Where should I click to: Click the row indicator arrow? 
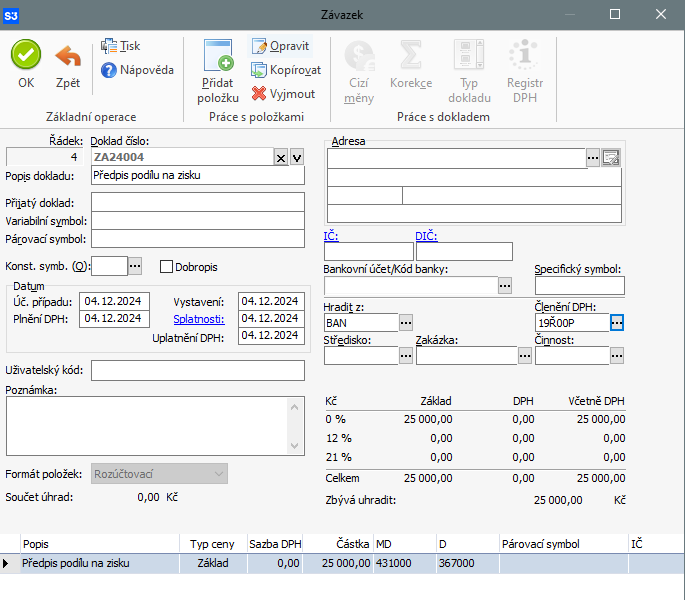tap(6, 563)
